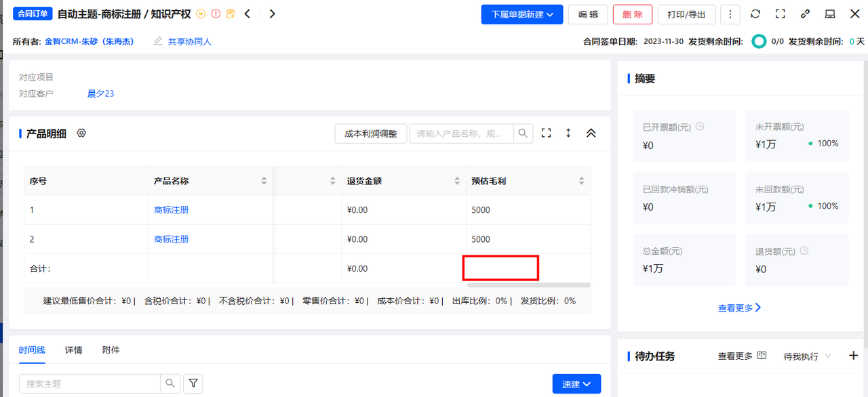Click the 成本利润调整 button
Viewport: 868px width, 397px height.
coord(371,133)
